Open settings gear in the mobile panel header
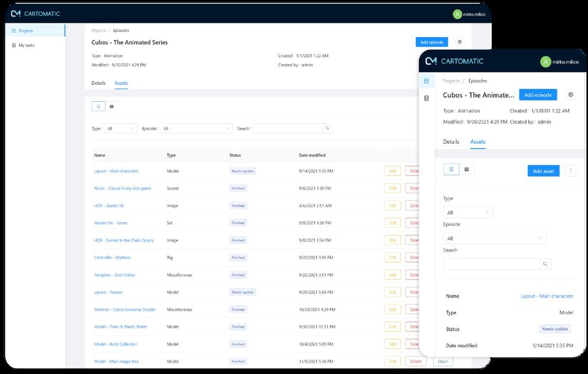 (570, 95)
